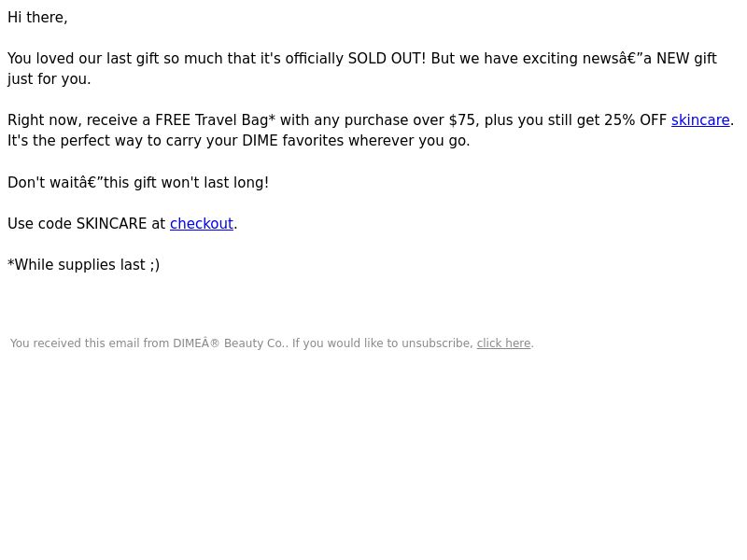Click 'If you would like to unsubscribe' text
Viewport: 747px width, 560px height.
383,343
